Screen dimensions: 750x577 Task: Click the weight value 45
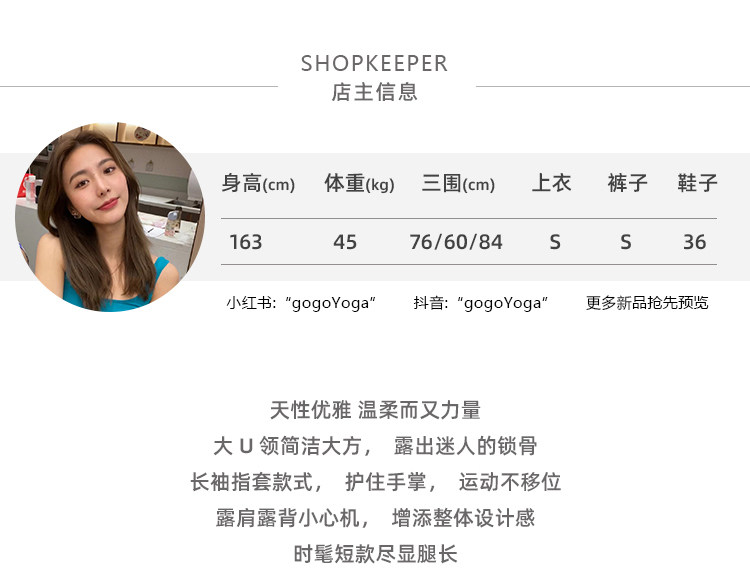[x=345, y=242]
